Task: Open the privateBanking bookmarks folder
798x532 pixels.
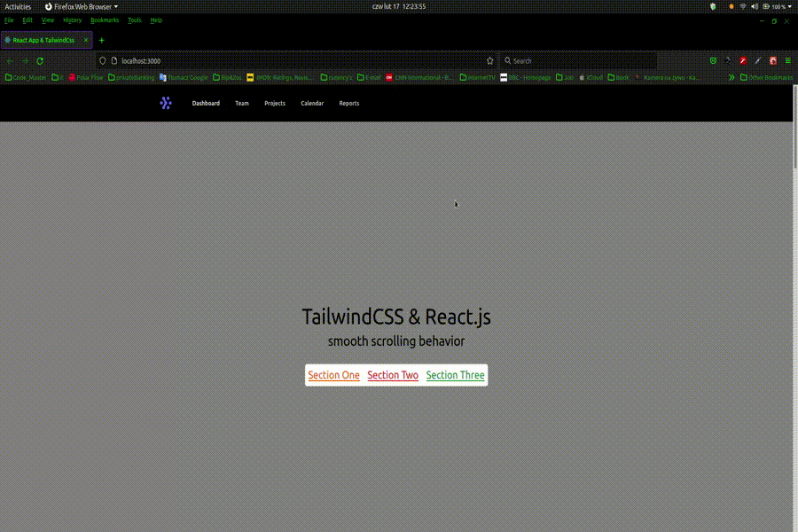Action: tap(131, 78)
